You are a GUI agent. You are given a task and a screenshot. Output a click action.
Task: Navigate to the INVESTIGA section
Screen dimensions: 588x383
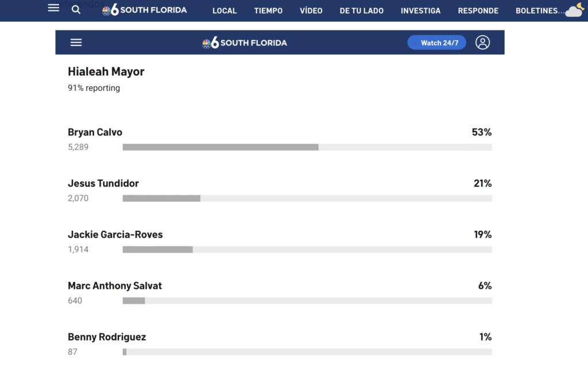click(x=420, y=11)
